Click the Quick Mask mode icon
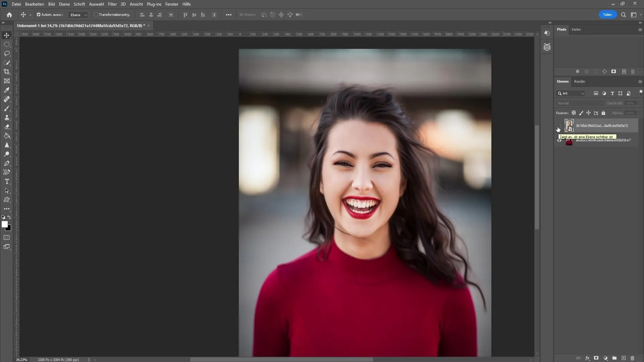 [7, 238]
